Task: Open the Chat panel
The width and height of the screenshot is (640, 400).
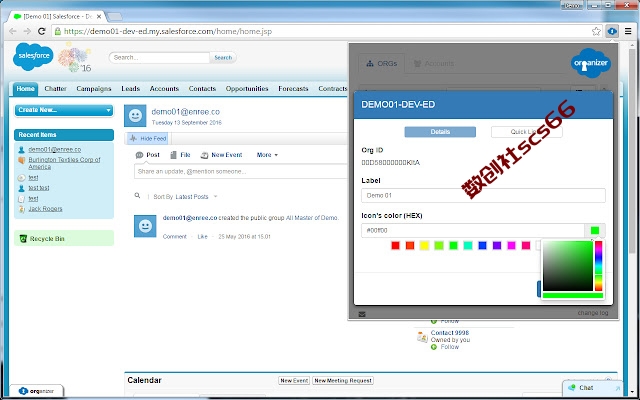Action: [594, 388]
